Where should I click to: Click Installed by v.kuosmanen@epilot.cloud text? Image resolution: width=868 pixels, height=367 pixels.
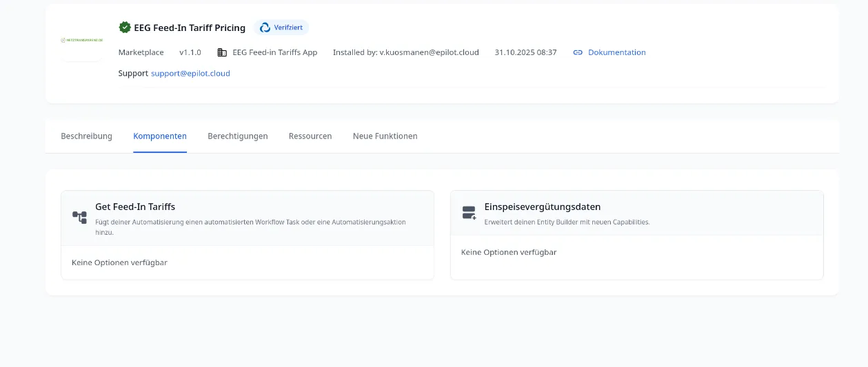click(406, 52)
